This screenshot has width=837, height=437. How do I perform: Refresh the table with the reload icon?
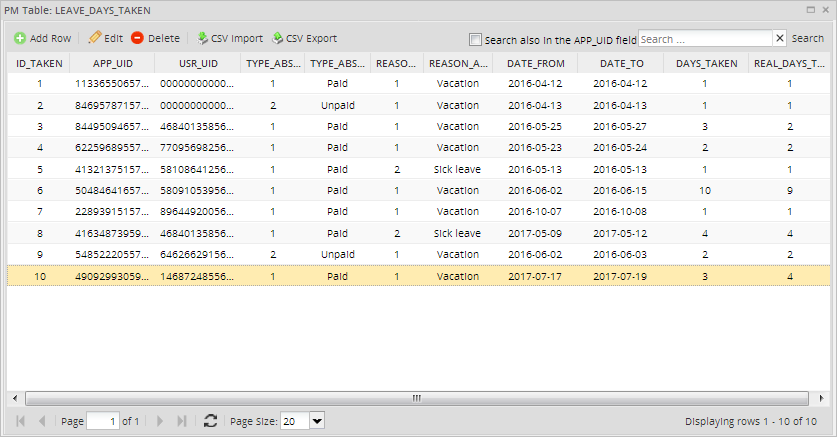[x=210, y=421]
